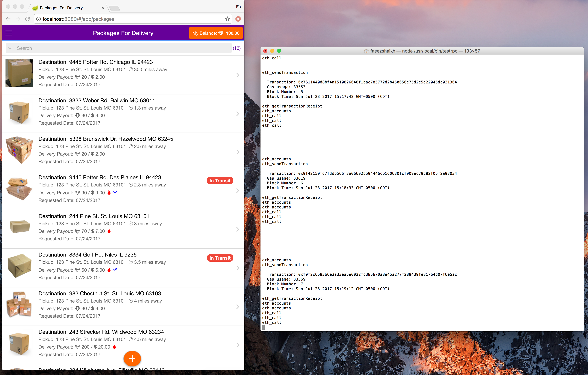Expand the Ballwin MO 63011 package chevron
The image size is (588, 375).
click(x=237, y=114)
